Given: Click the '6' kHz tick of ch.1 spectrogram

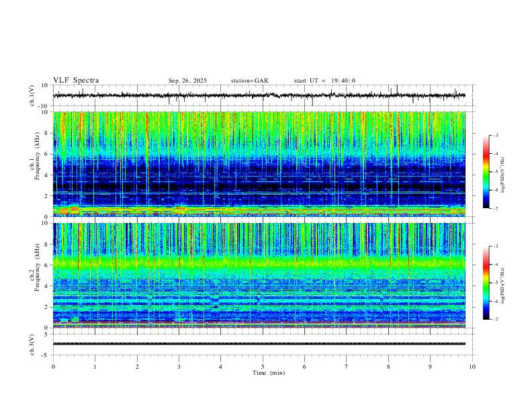Looking at the screenshot, I should pos(46,154).
